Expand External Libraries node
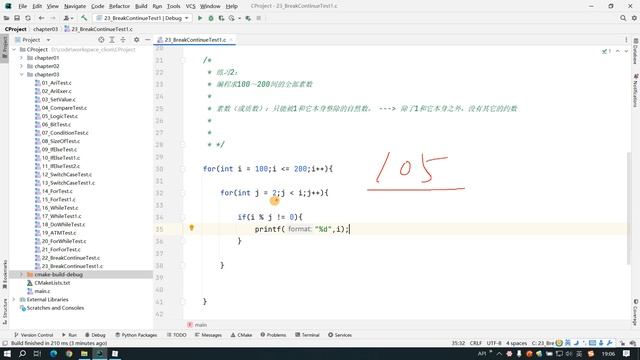 [14, 299]
